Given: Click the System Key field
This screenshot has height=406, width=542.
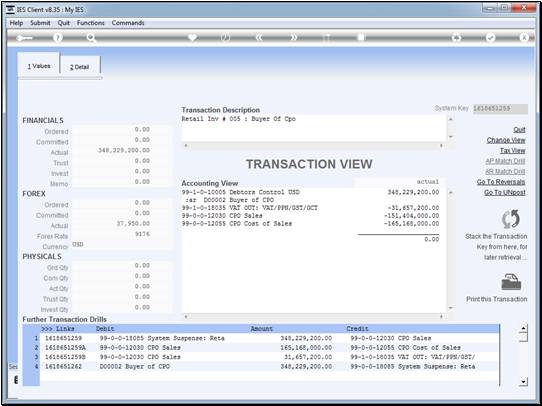Looking at the screenshot, I should click(x=500, y=108).
